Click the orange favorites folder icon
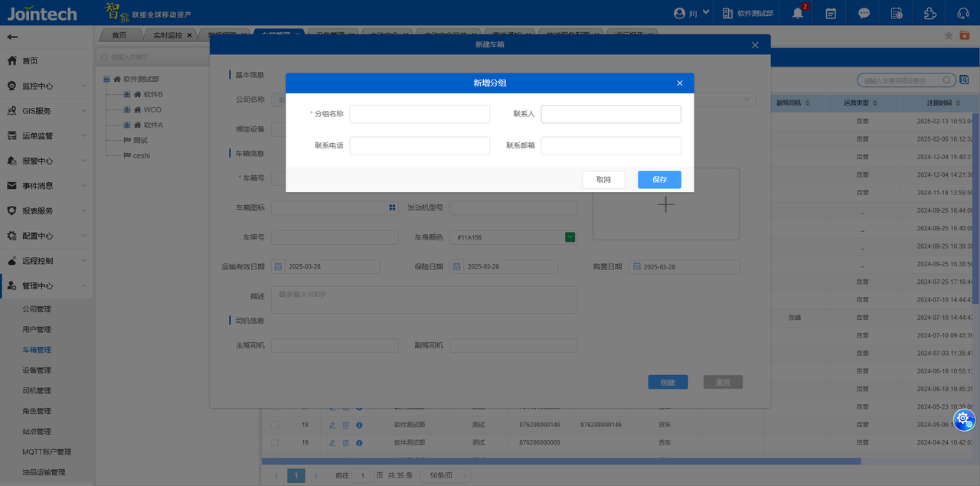The width and height of the screenshot is (980, 486). pos(965,35)
